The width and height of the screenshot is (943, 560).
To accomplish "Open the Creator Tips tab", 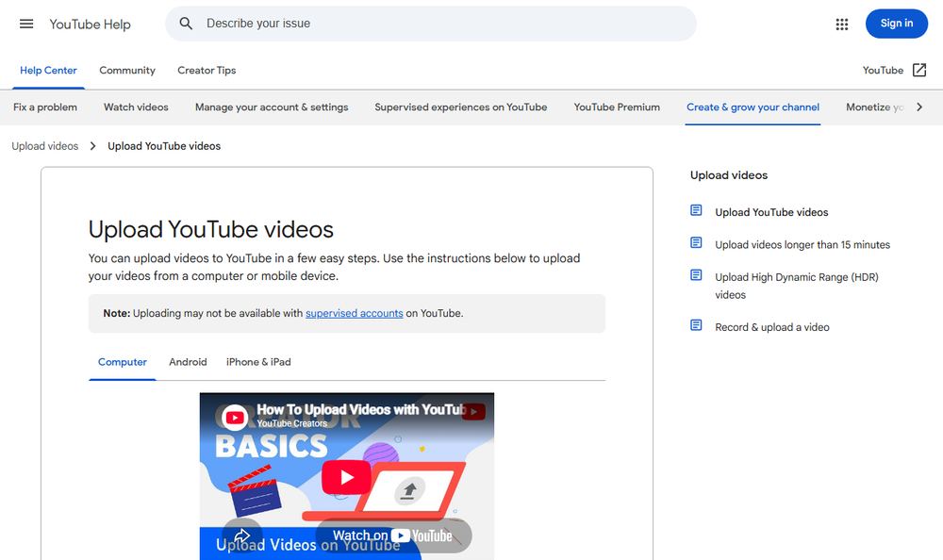I will pyautogui.click(x=207, y=71).
